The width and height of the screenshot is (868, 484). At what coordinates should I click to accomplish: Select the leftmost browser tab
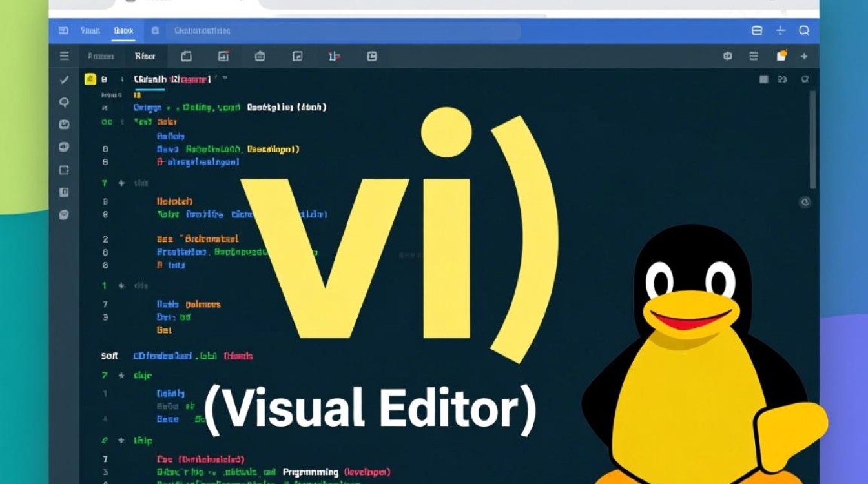[x=90, y=30]
